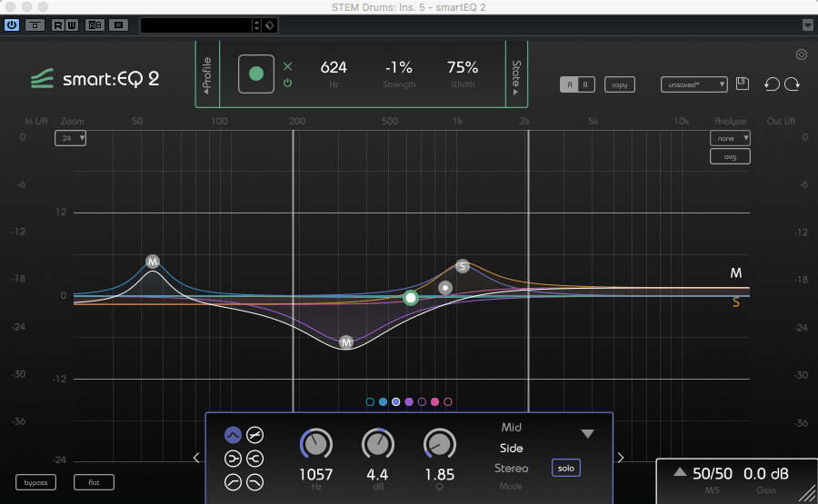This screenshot has width=818, height=504.
Task: Enable Write automation (W) button
Action: [x=72, y=25]
